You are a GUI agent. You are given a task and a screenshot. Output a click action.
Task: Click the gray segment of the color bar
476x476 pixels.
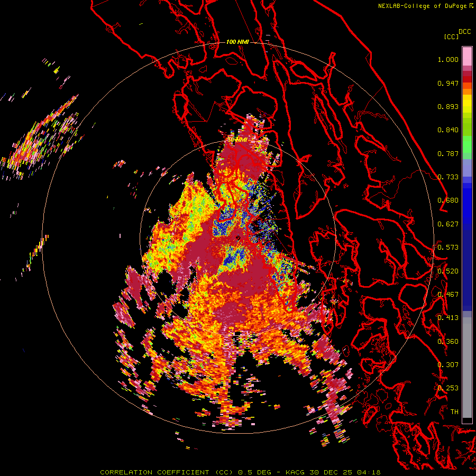tap(467, 368)
